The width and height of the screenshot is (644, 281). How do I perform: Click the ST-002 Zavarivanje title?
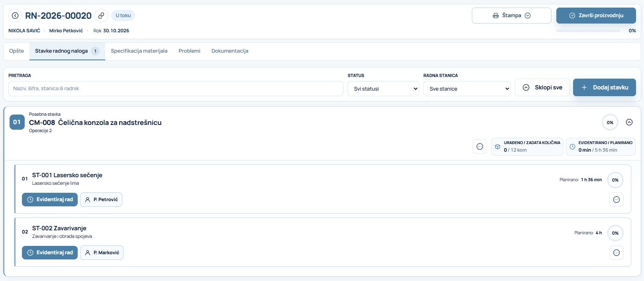pos(59,228)
